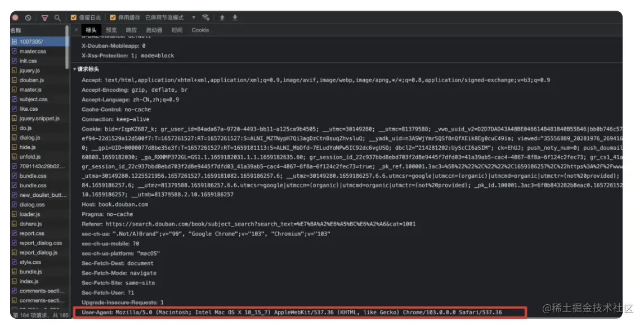The image size is (644, 325).
Task: Switch to the 启动器 tab
Action: 154,30
